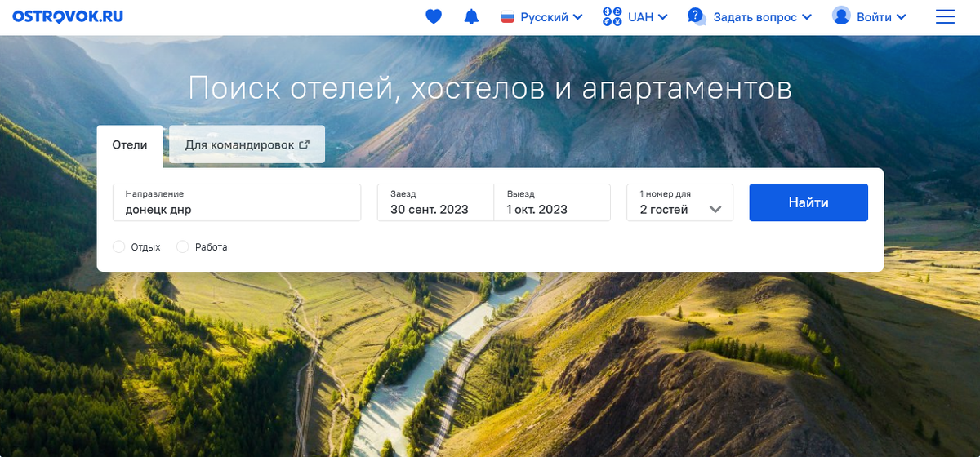Open the Ostrovok.ru logo homepage link
This screenshot has height=457, width=980.
click(68, 16)
